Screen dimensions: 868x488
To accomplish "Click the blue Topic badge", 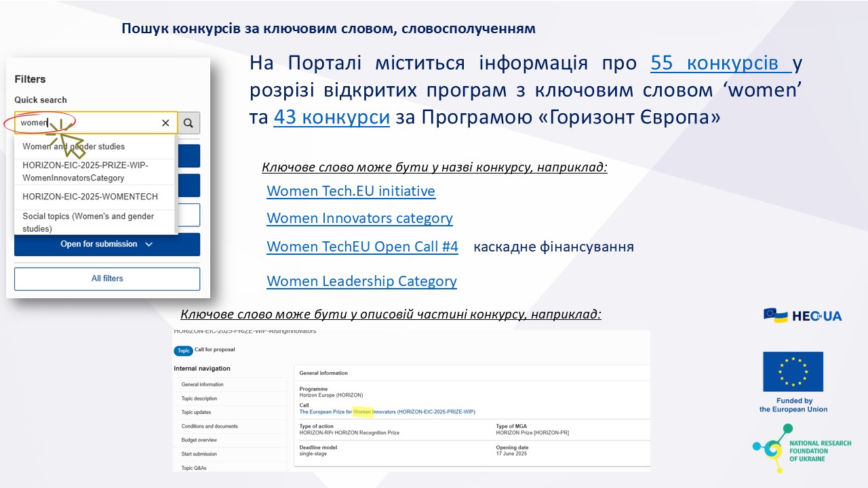I will (x=183, y=350).
